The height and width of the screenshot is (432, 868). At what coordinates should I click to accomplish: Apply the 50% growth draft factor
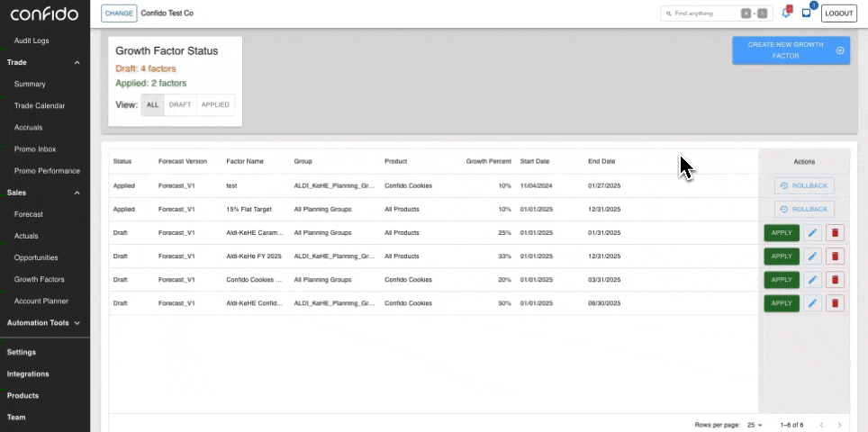782,303
